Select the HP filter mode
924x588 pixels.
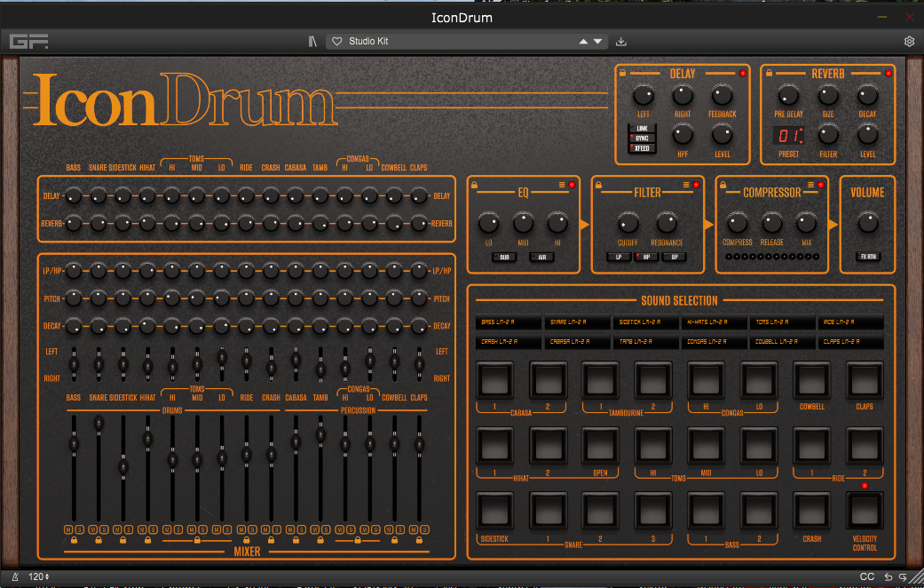(646, 258)
